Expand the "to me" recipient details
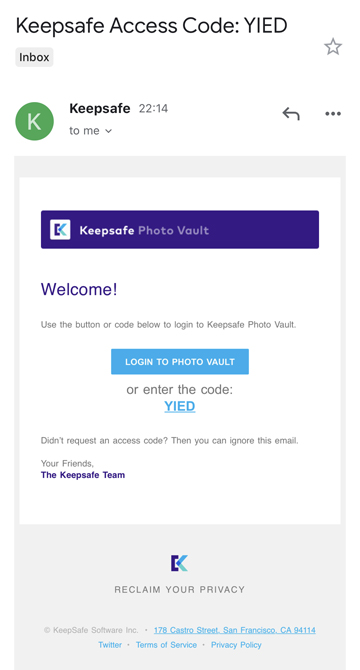The height and width of the screenshot is (670, 360). [x=91, y=131]
